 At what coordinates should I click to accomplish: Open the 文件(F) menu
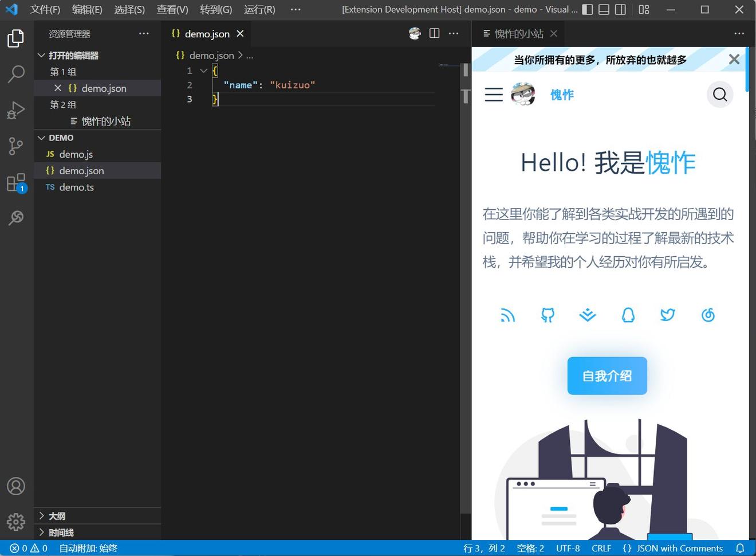coord(45,9)
